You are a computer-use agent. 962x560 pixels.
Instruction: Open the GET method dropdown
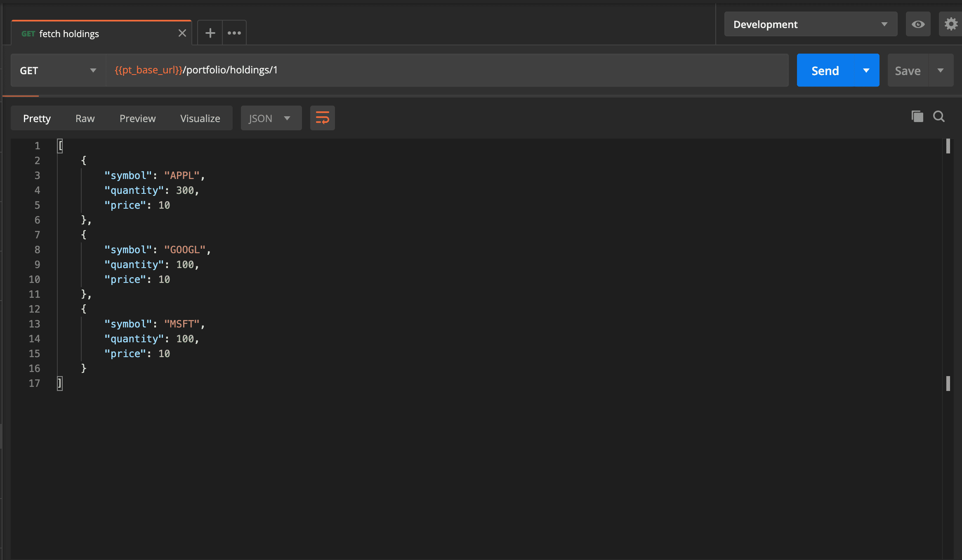(58, 71)
